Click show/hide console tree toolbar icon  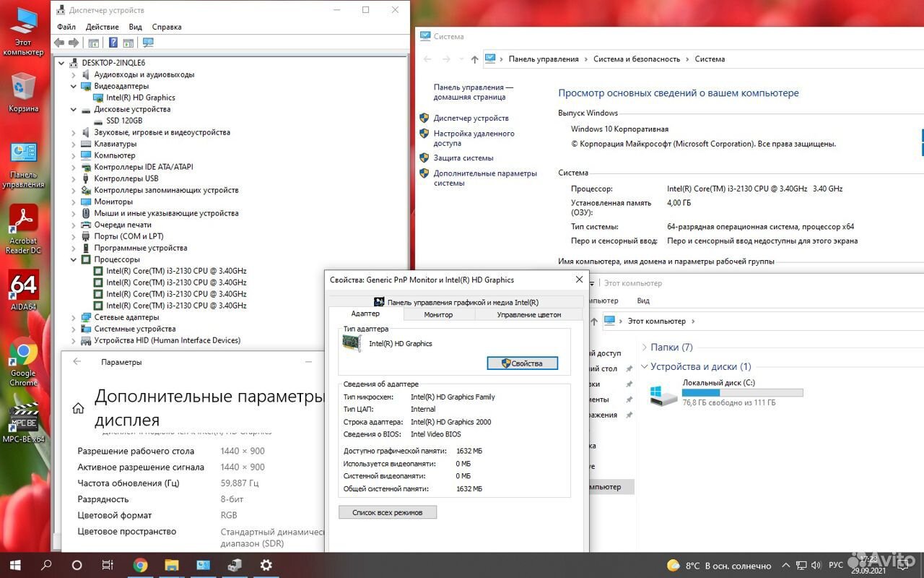[93, 43]
